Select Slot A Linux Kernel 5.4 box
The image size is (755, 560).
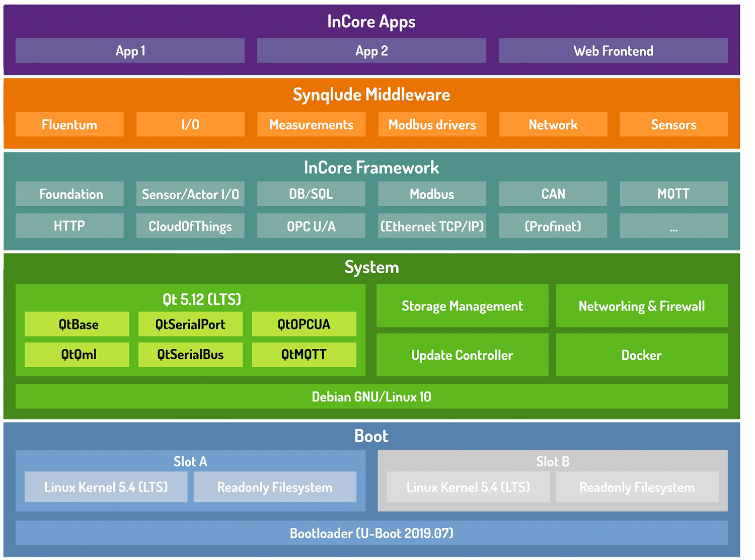(x=106, y=487)
